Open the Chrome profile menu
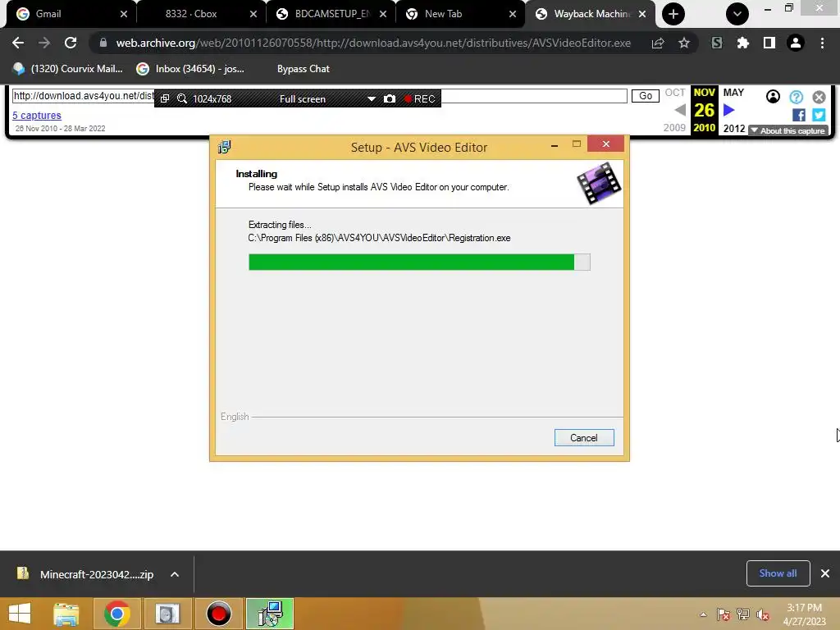 pos(796,43)
